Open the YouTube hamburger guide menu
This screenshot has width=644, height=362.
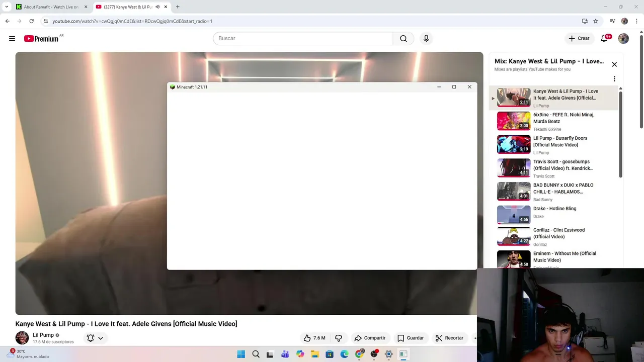click(x=12, y=39)
